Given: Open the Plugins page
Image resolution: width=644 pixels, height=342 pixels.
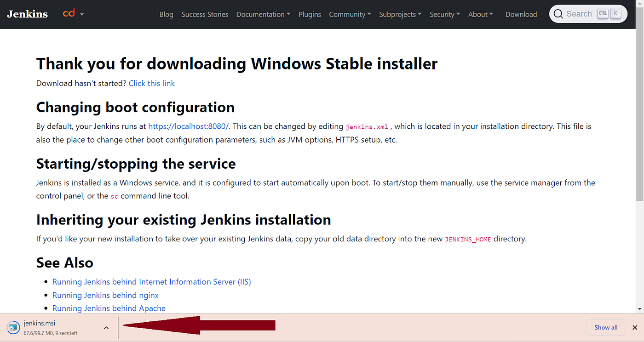Looking at the screenshot, I should (x=310, y=14).
